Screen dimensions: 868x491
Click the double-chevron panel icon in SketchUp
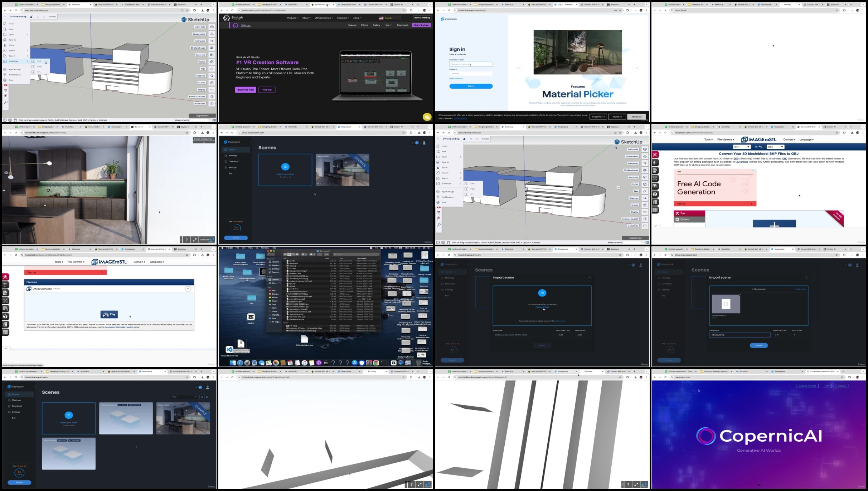pos(618,188)
